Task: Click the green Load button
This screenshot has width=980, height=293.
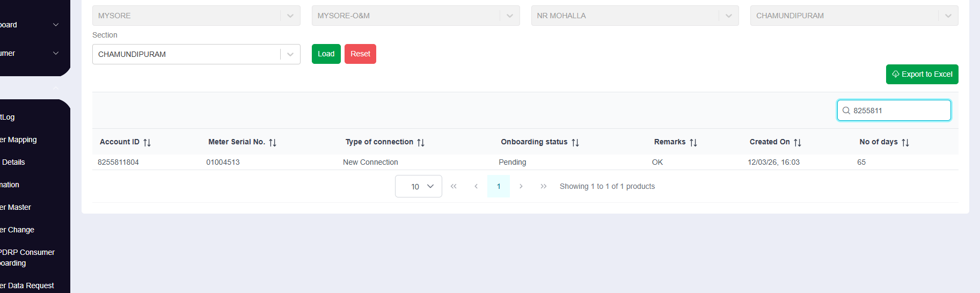Action: coord(326,54)
